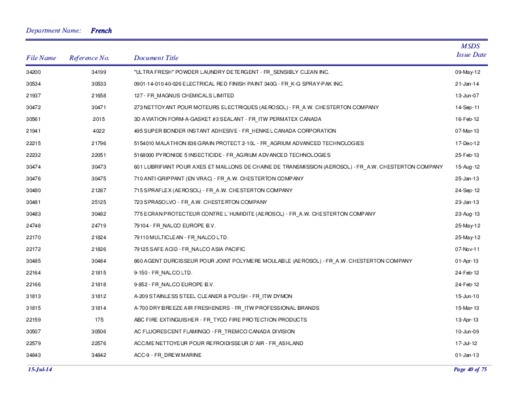The height and width of the screenshot is (400, 518).
Task: Click the Document Title column header
Action: coord(156,58)
